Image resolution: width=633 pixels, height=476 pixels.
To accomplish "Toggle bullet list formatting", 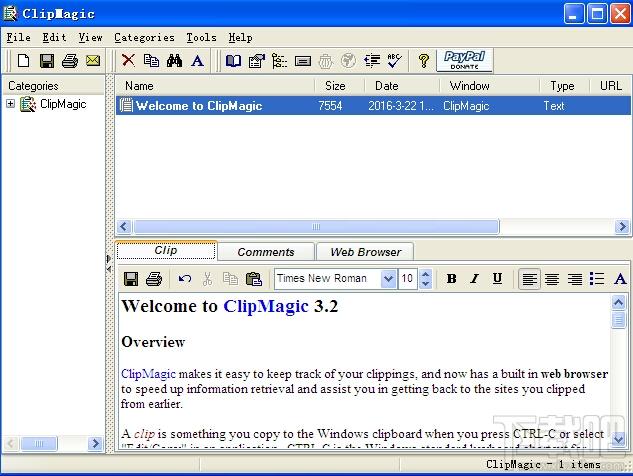I will pos(597,279).
